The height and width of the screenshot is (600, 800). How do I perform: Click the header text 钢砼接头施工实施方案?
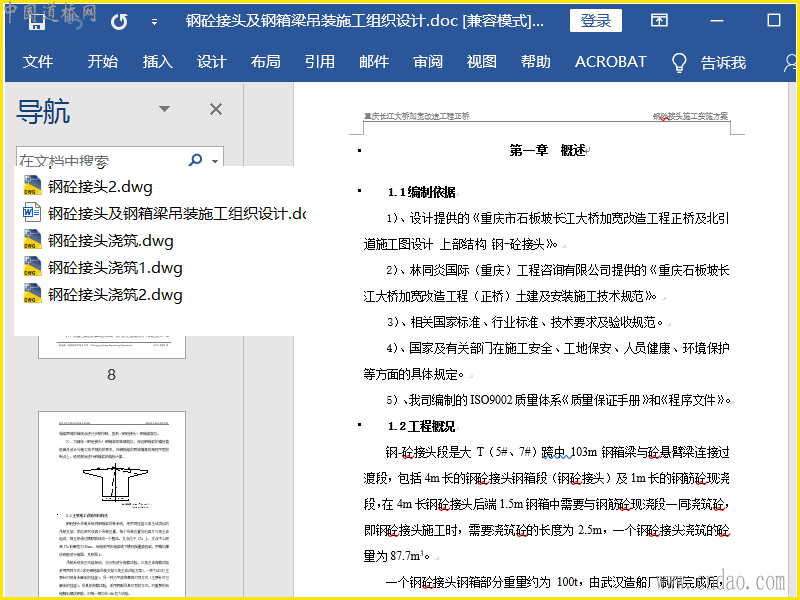[691, 116]
